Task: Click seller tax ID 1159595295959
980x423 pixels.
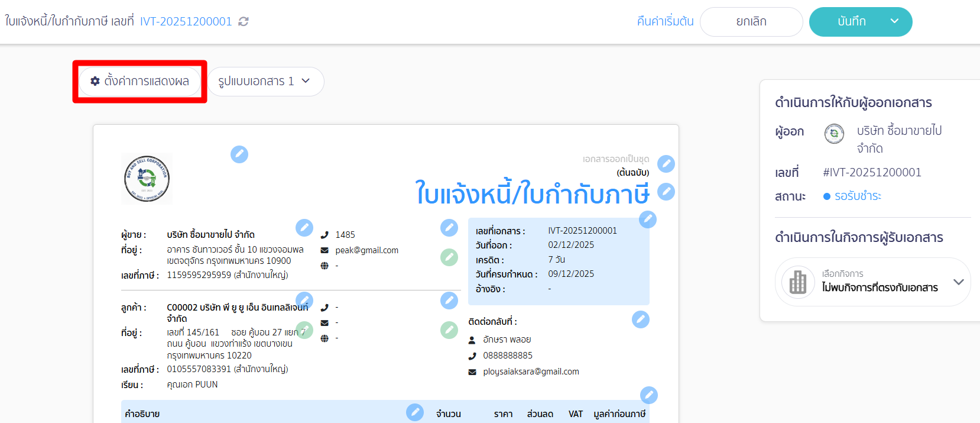Action: [199, 275]
